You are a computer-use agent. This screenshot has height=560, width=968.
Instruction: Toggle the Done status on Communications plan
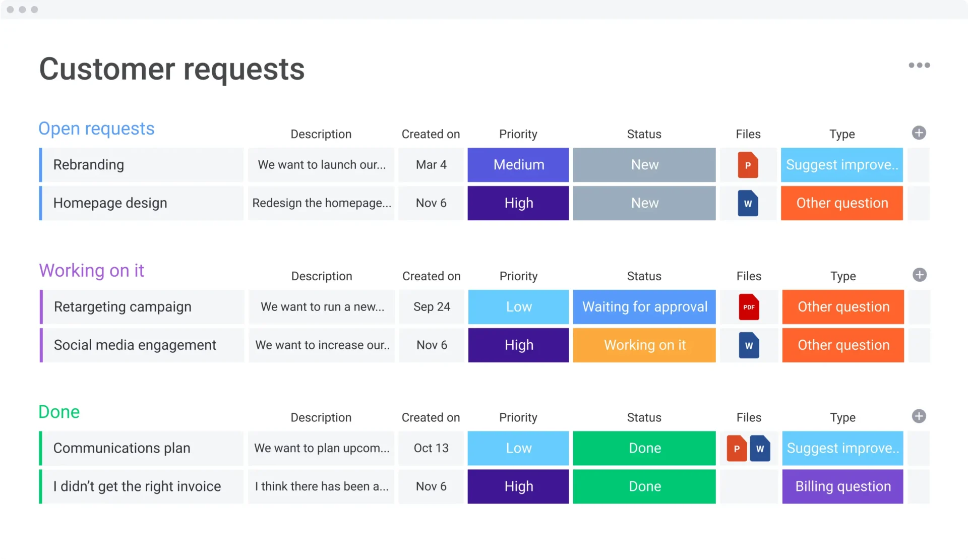point(644,448)
